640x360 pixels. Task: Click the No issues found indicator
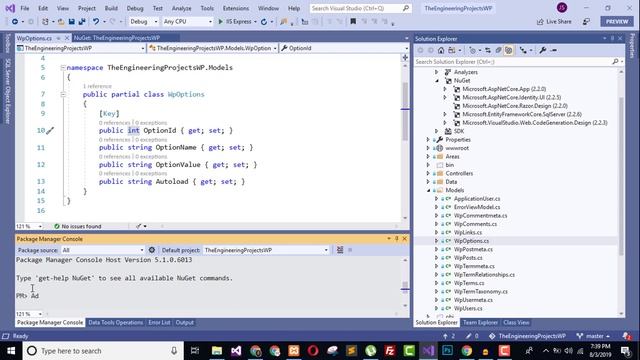coord(78,226)
